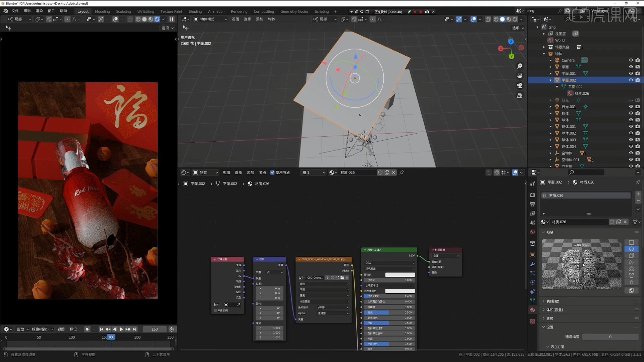Disable rendering of 柱体 via camera icon
The width and height of the screenshot is (644, 362).
(637, 113)
